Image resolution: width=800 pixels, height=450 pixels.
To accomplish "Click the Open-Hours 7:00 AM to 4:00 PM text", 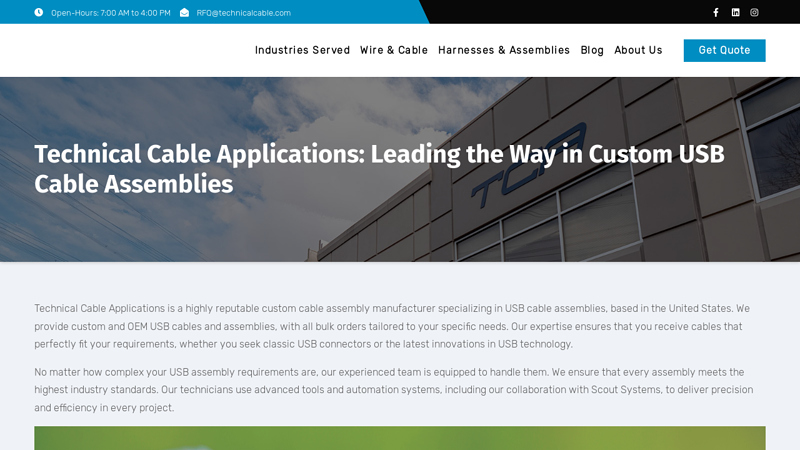I will (x=111, y=13).
